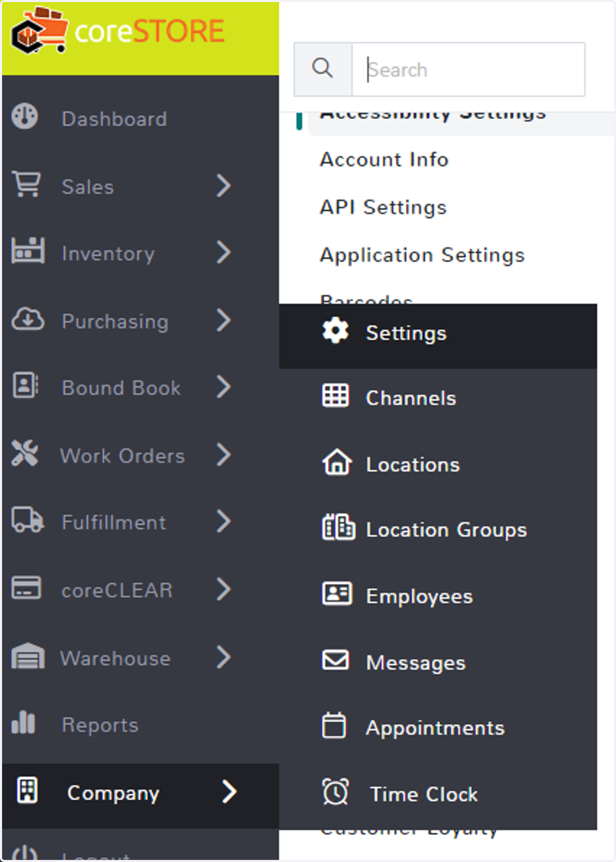Viewport: 616px width, 862px height.
Task: Click the Inventory shelf icon
Action: pyautogui.click(x=28, y=251)
